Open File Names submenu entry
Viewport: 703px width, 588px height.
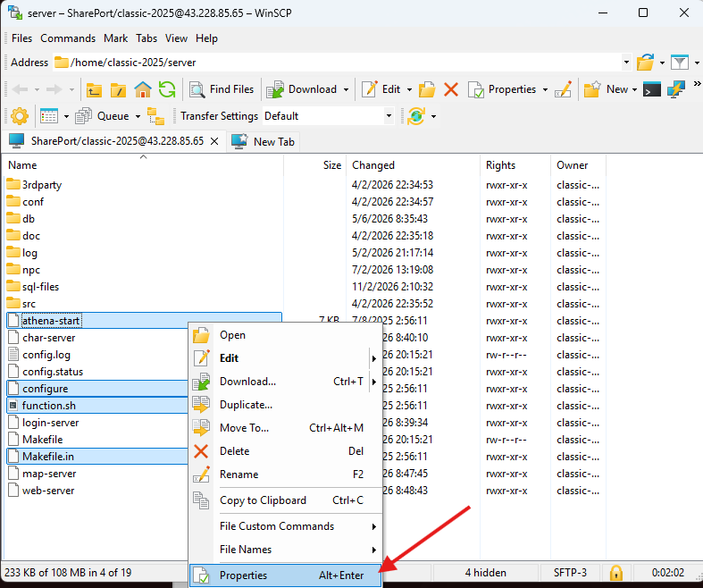point(286,550)
